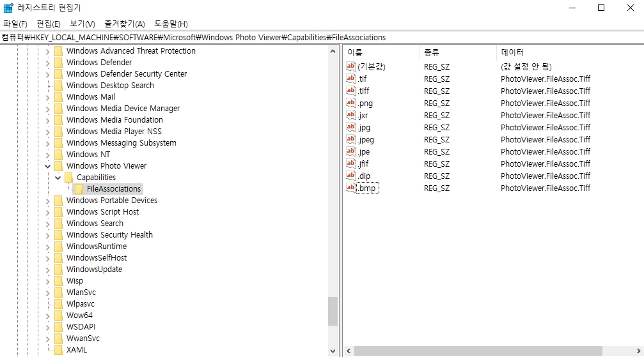This screenshot has width=644, height=357.
Task: Select the WindowsSelfHost key
Action: 97,258
